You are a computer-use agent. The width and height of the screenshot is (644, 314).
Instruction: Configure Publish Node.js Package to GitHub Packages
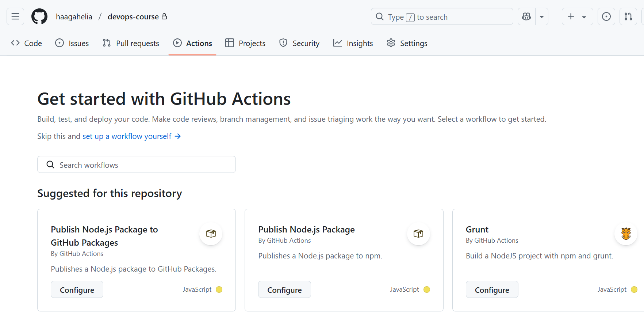pos(77,290)
